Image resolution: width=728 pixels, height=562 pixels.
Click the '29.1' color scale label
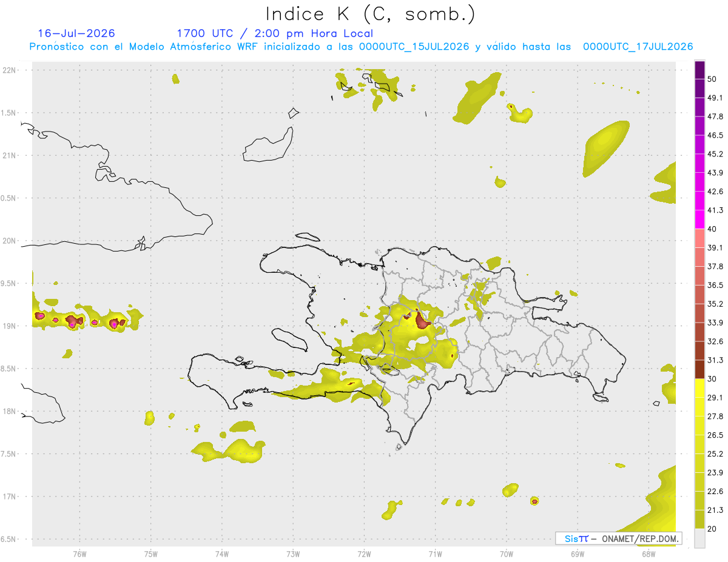715,398
